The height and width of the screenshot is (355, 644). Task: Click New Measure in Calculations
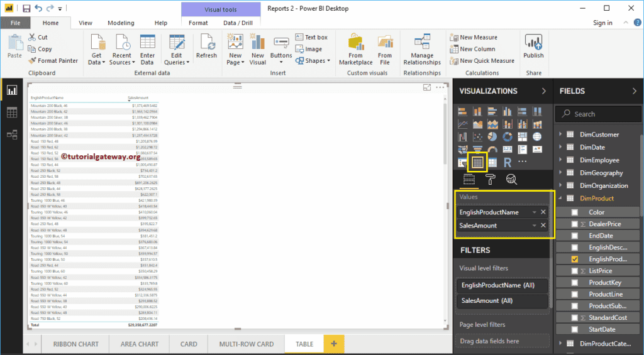click(474, 37)
